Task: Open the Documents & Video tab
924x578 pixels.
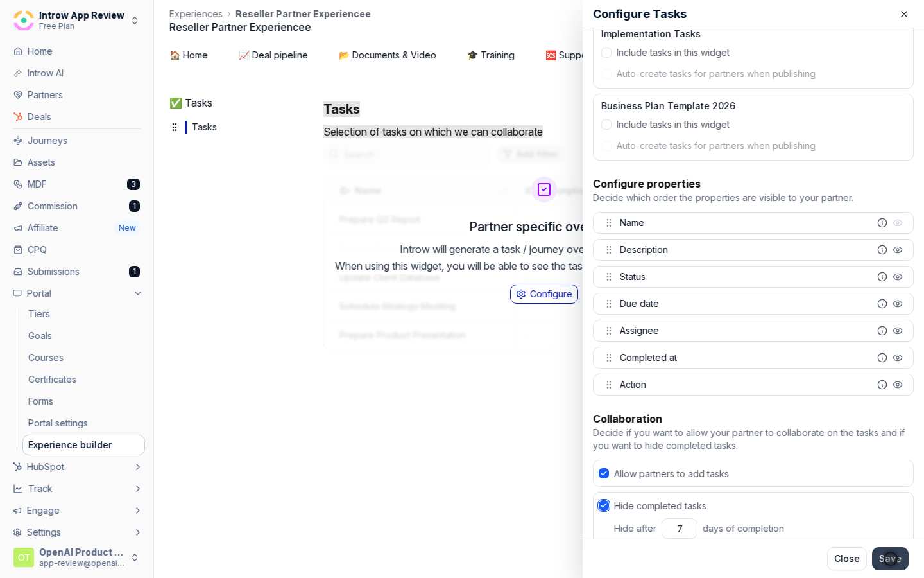Action: (388, 55)
